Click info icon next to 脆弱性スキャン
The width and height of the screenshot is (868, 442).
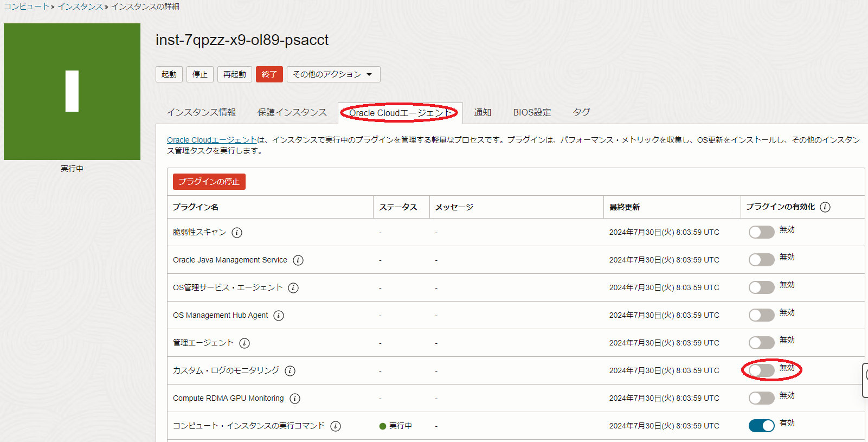[x=237, y=233]
